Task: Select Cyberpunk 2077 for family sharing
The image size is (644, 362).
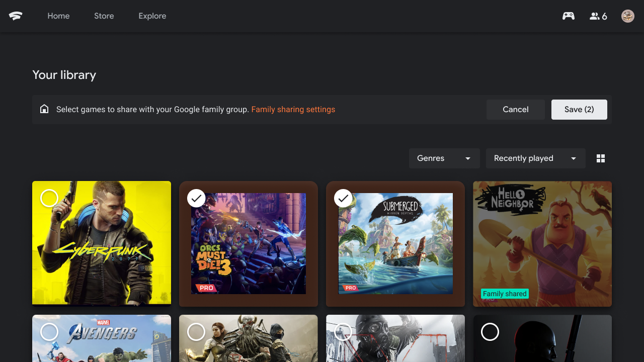Action: click(49, 198)
